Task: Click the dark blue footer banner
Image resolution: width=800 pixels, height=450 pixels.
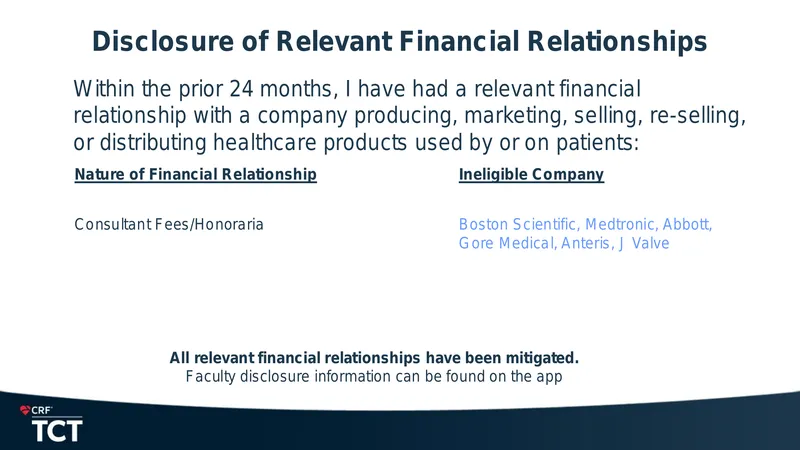Action: point(400,423)
